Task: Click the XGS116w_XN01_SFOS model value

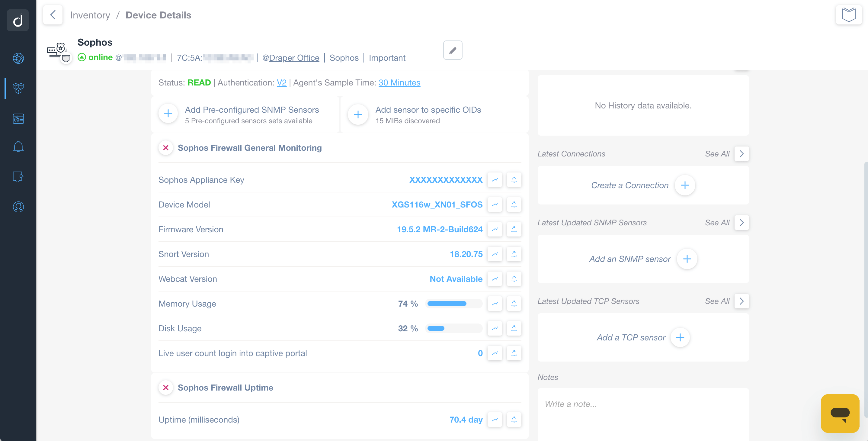Action: [437, 205]
